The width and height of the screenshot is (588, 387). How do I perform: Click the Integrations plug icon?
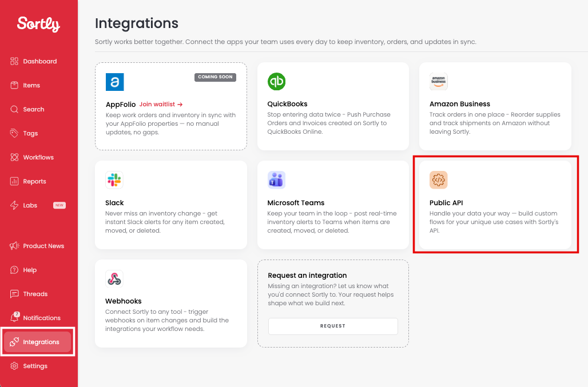click(x=14, y=342)
